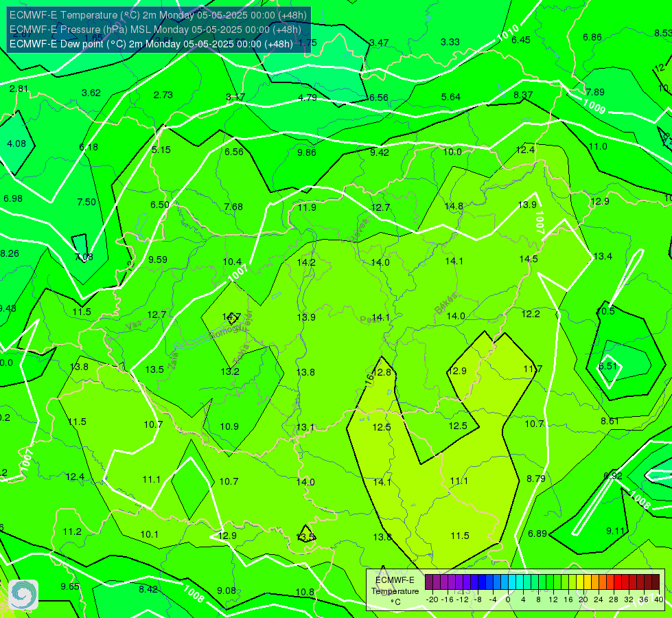Click the 9.42 temperature value
672x618 pixels.
point(380,152)
